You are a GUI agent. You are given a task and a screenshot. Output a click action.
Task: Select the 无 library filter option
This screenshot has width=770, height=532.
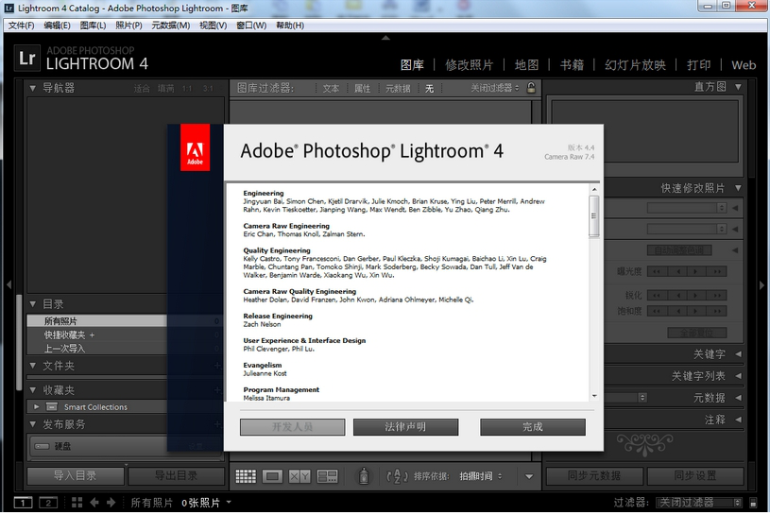click(x=429, y=89)
